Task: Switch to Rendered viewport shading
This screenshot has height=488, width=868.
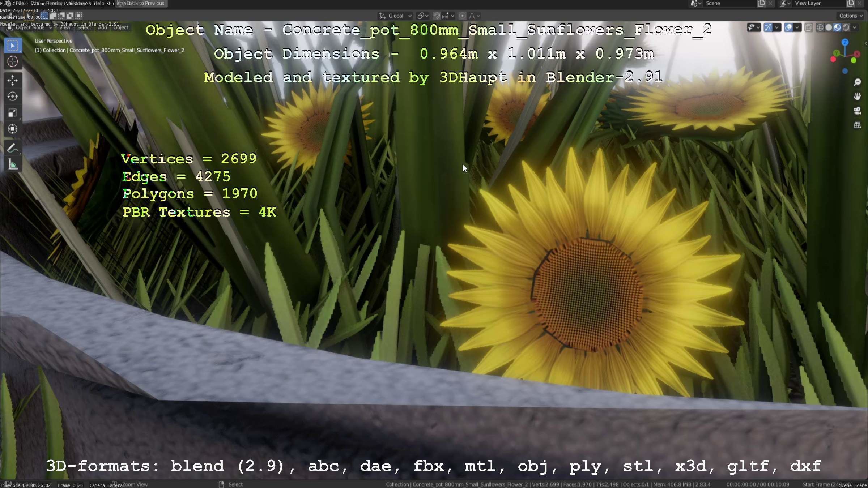Action: tap(846, 27)
